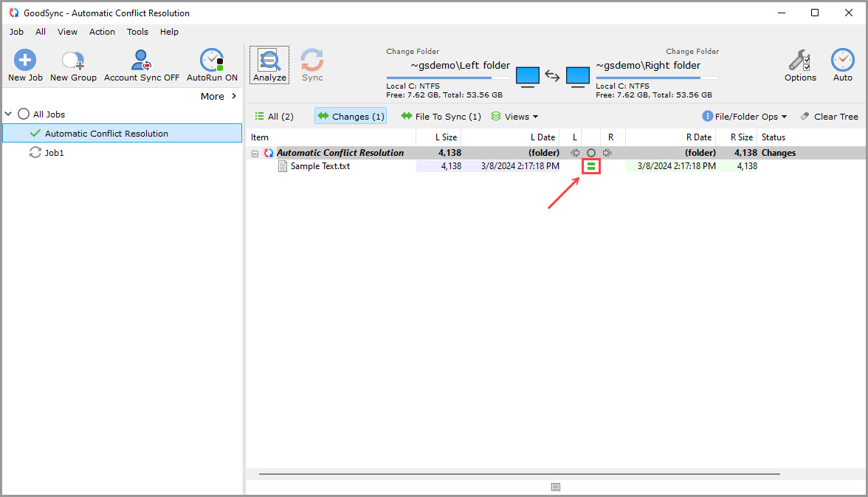This screenshot has width=868, height=497.
Task: Click the sync direction double arrow
Action: click(x=552, y=75)
